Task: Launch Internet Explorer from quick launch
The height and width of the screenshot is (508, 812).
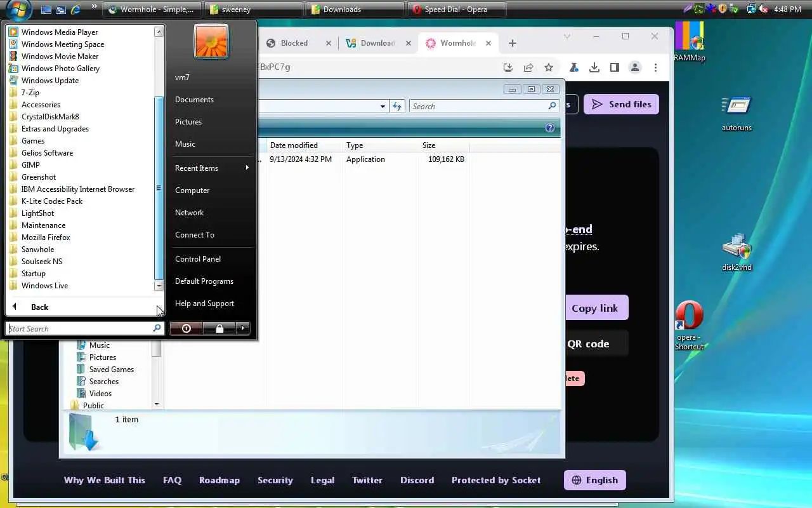Action: click(x=76, y=10)
